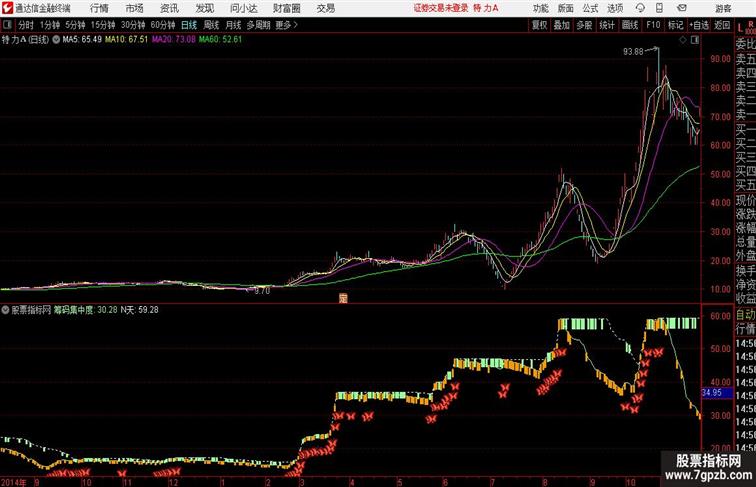Switch to the 月线 monthly tab
Viewport: 756px width, 487px height.
click(233, 25)
